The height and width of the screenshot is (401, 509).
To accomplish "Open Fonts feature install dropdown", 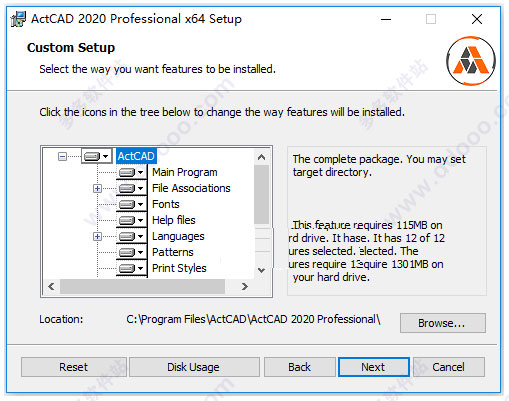I will click(132, 204).
